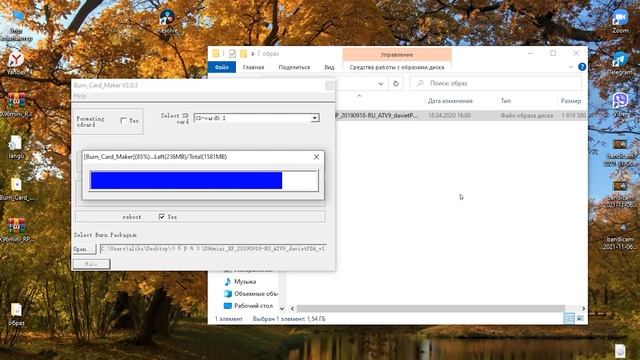Switch to the Поделиться ribbon tab

(x=294, y=67)
